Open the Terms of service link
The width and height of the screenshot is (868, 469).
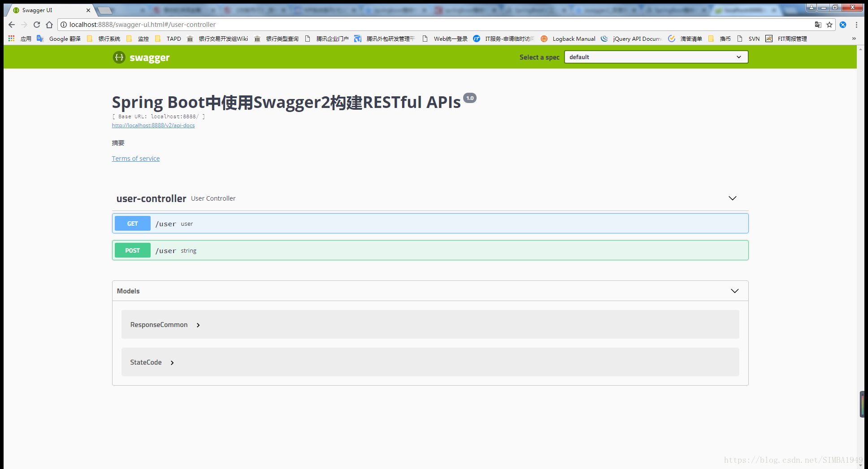pos(136,159)
